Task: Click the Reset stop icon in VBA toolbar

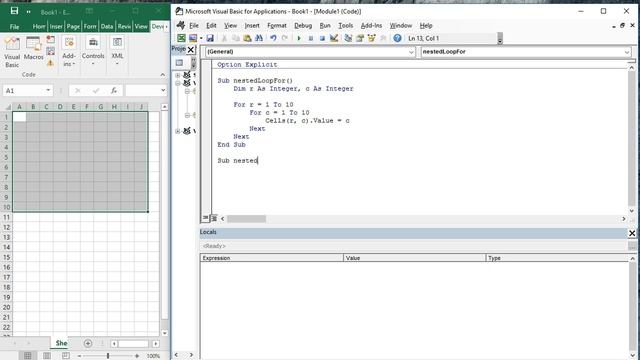Action: 322,38
